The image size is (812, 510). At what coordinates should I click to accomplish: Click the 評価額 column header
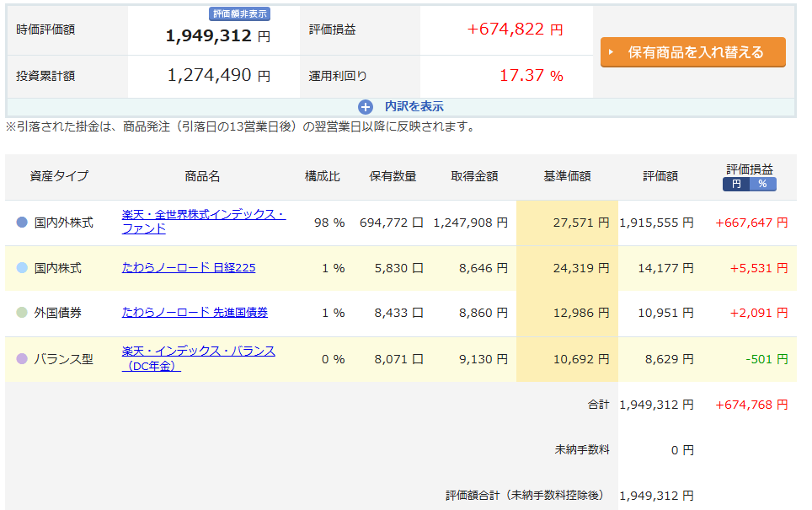tap(660, 176)
